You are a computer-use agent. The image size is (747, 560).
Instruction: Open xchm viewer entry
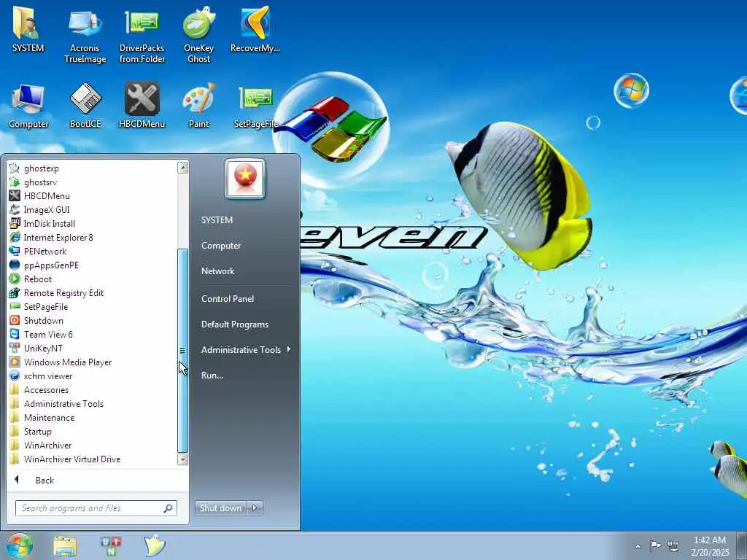(x=93, y=376)
